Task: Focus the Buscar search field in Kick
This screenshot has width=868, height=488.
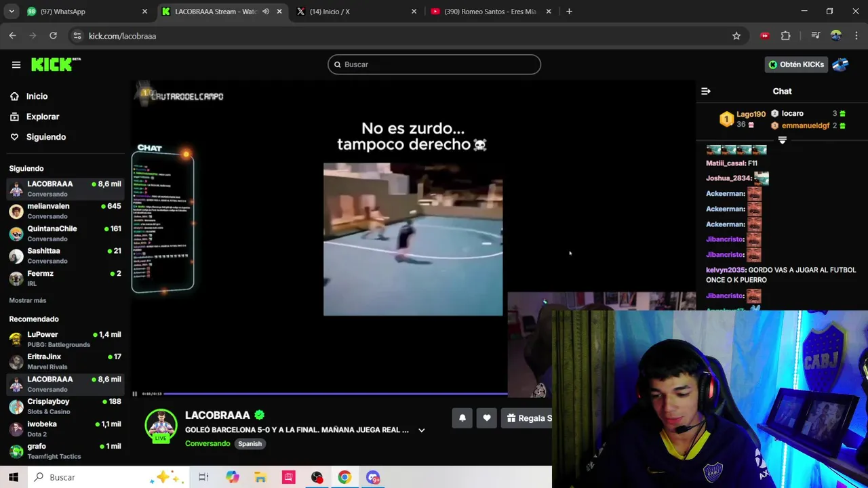Action: point(434,64)
